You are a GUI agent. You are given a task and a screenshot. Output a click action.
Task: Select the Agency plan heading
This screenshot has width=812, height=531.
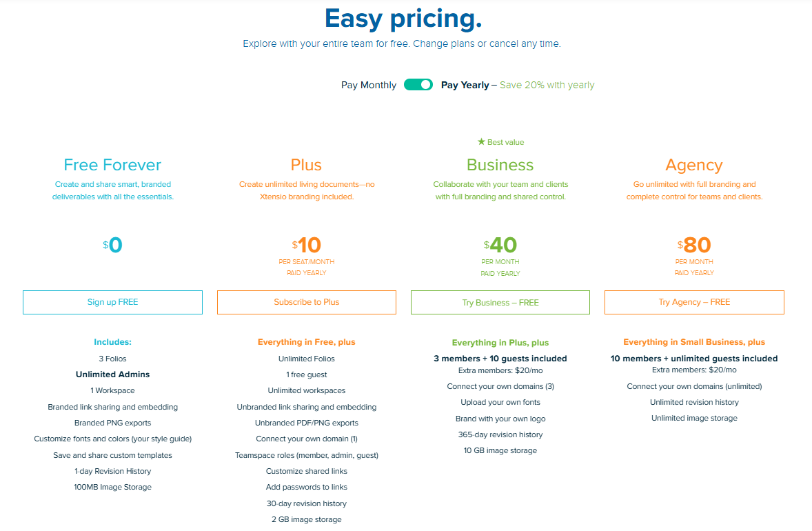point(694,165)
